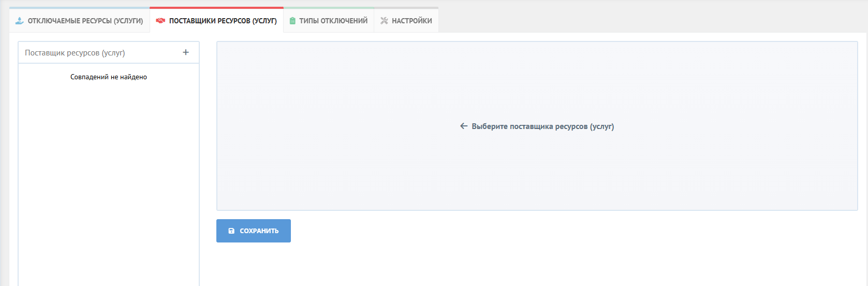Click the plus icon to add supplier
The width and height of the screenshot is (868, 286).
pos(186,52)
